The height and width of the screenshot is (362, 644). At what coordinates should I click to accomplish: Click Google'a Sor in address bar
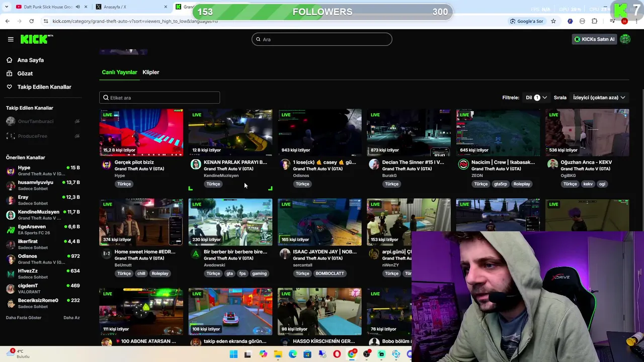click(527, 21)
